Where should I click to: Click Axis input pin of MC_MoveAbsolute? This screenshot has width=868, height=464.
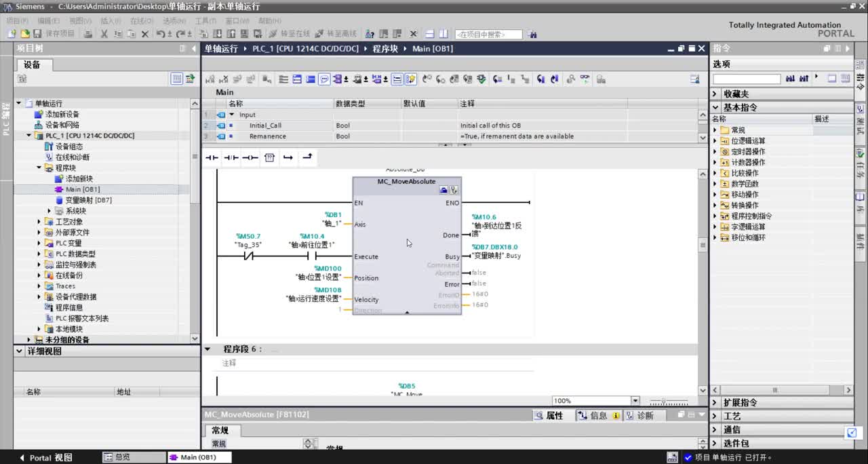click(x=360, y=225)
